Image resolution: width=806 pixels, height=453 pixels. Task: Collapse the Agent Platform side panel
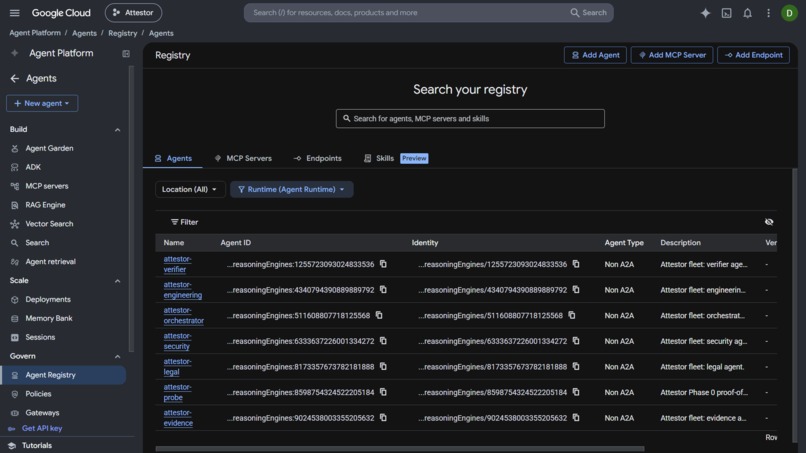(x=126, y=53)
